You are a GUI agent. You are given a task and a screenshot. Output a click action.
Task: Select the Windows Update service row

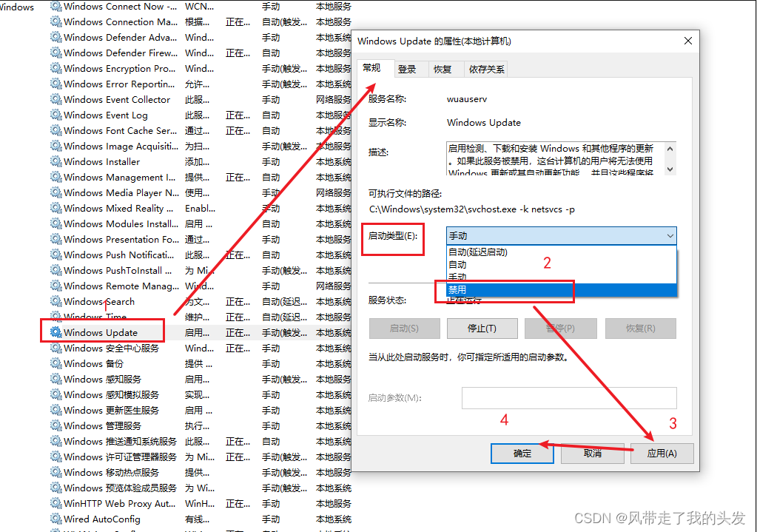[201, 332]
